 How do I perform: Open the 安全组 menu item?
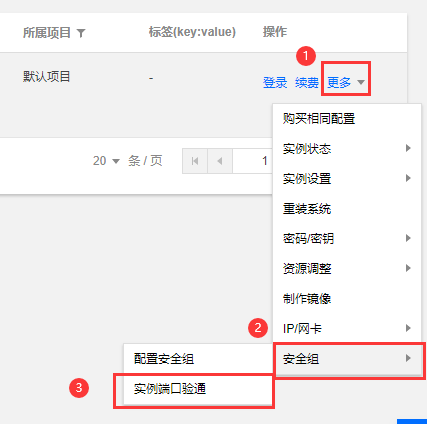pos(347,359)
